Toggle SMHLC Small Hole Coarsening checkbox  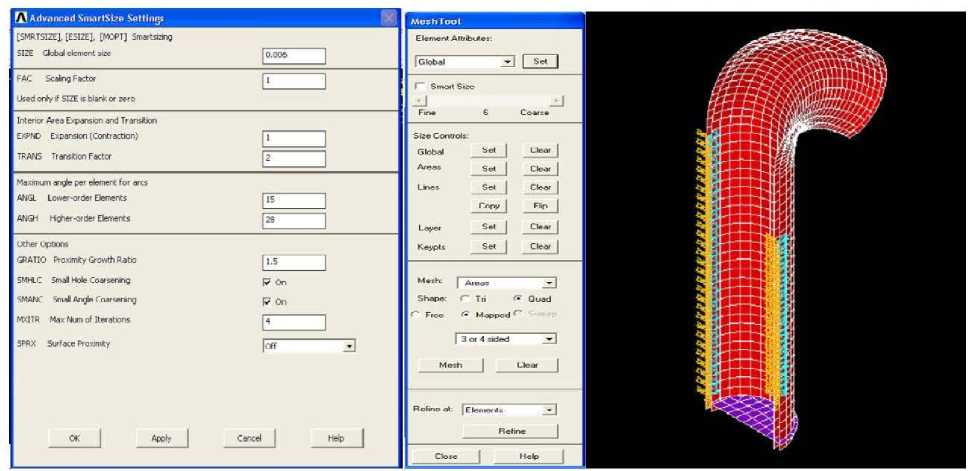point(267,282)
